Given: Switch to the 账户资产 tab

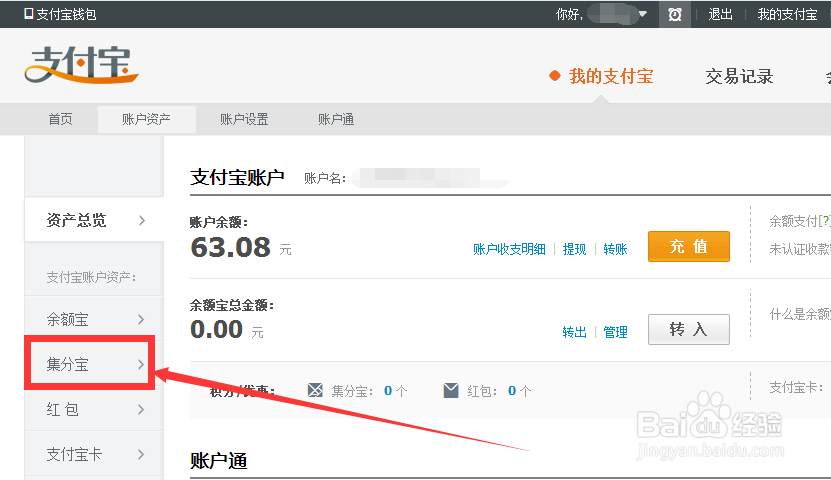Looking at the screenshot, I should [x=146, y=119].
